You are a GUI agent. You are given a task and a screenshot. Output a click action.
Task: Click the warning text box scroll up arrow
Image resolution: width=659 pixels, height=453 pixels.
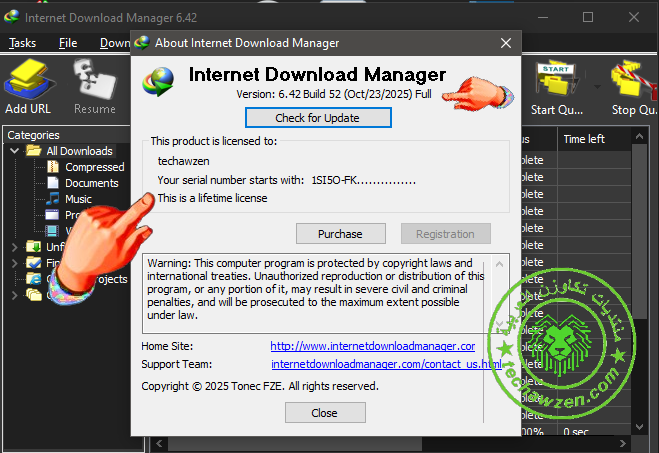pos(499,264)
